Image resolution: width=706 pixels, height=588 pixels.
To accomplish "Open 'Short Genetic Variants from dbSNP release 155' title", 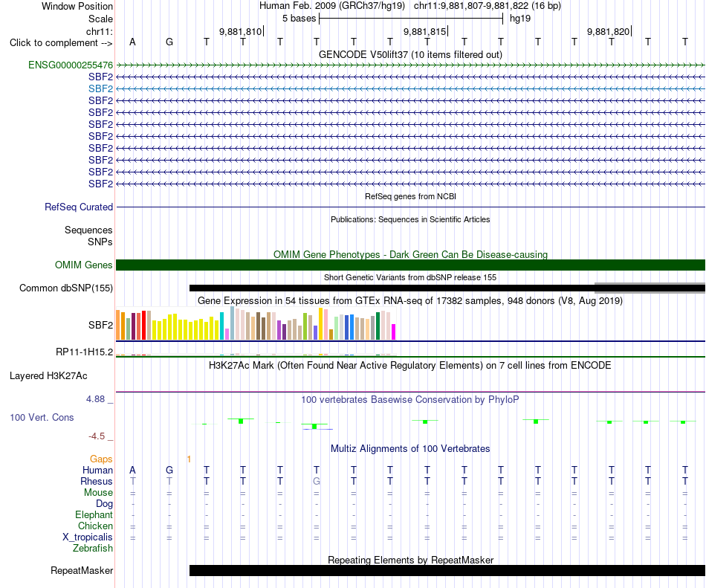I will pyautogui.click(x=410, y=277).
